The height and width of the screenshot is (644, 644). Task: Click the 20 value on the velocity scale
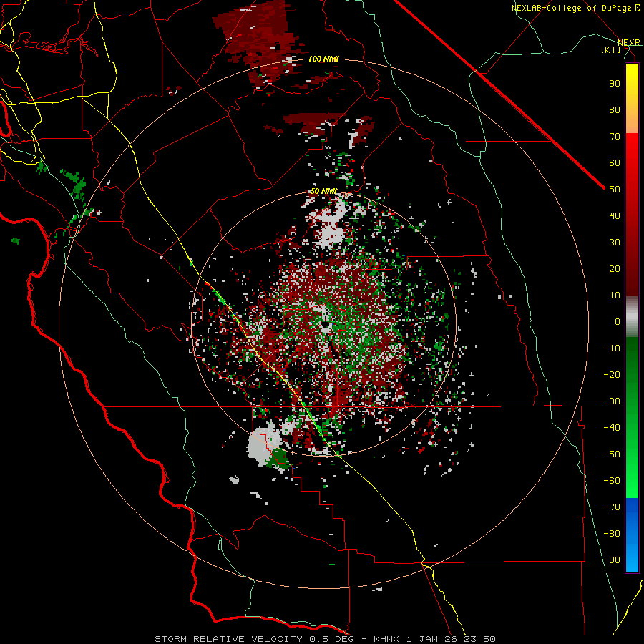615,268
